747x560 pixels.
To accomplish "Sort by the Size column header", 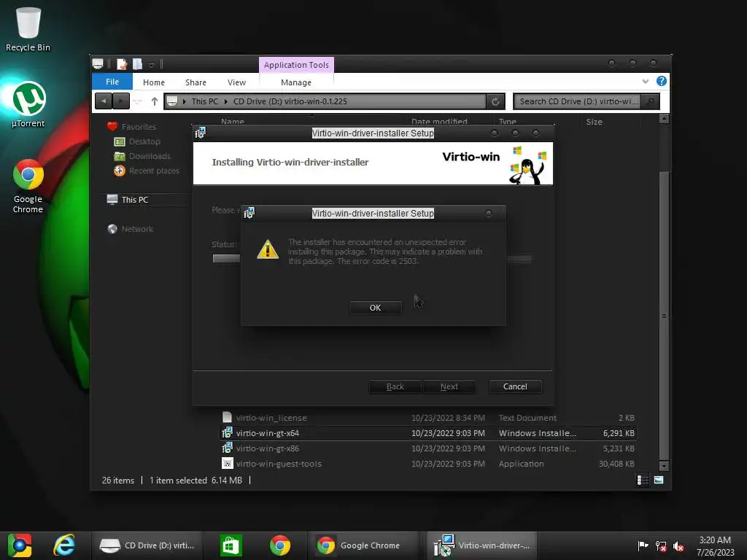I will pyautogui.click(x=594, y=122).
